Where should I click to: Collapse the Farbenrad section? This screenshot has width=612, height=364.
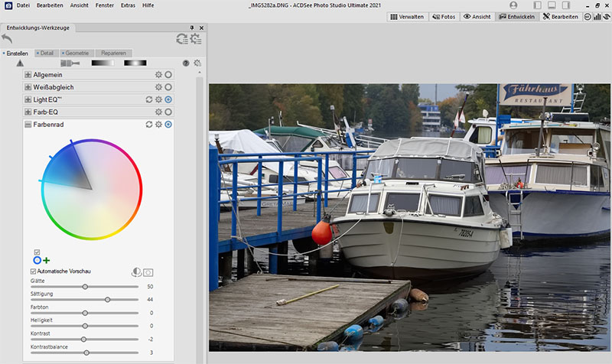[28, 125]
